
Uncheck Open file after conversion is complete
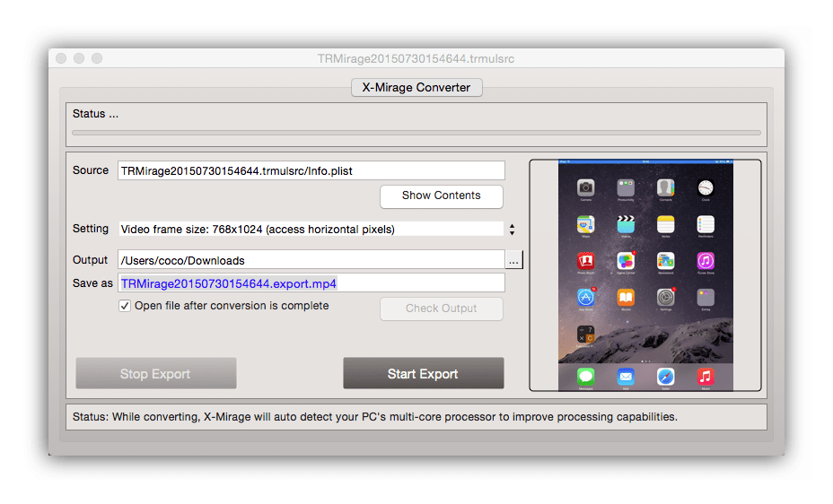coord(125,307)
